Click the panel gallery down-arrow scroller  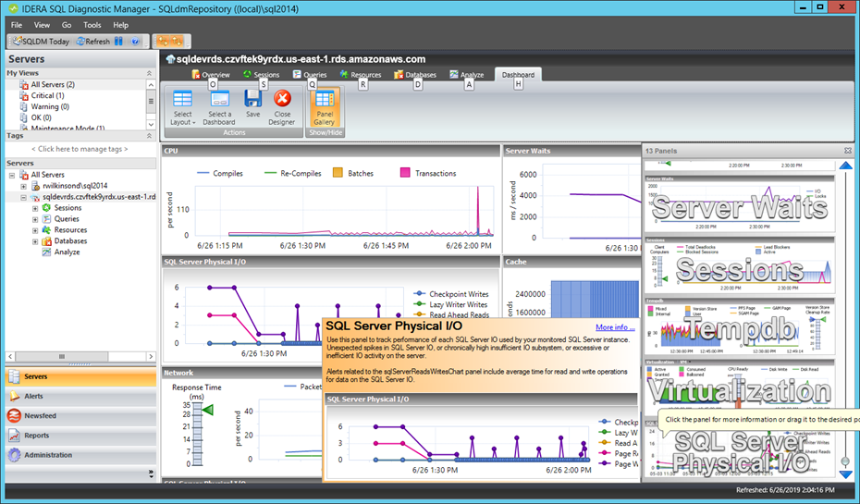point(846,473)
